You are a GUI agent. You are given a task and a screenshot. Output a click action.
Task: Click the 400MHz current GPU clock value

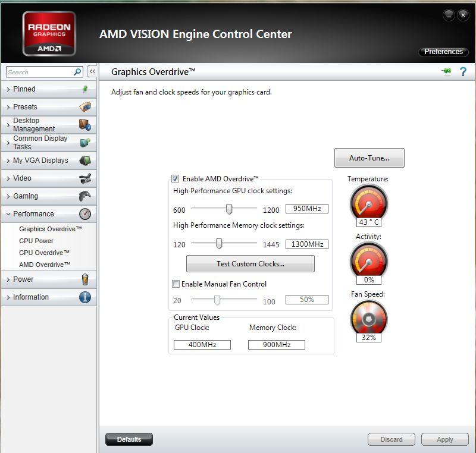[202, 345]
